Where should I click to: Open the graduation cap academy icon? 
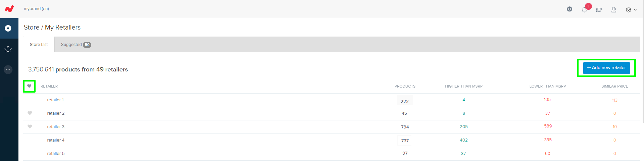[599, 10]
